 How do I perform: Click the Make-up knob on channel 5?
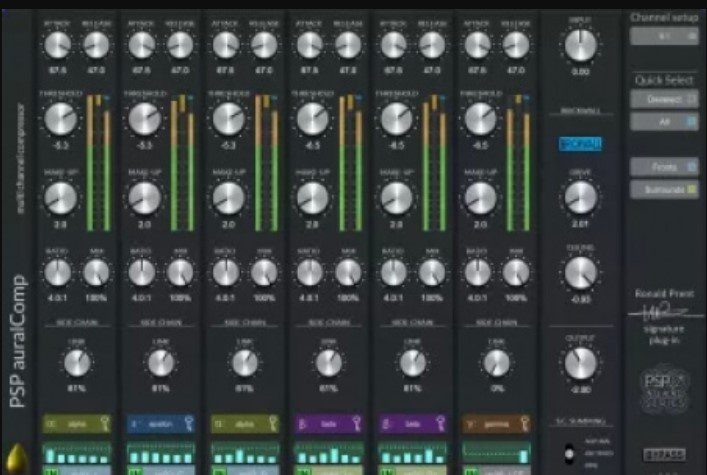click(x=396, y=198)
